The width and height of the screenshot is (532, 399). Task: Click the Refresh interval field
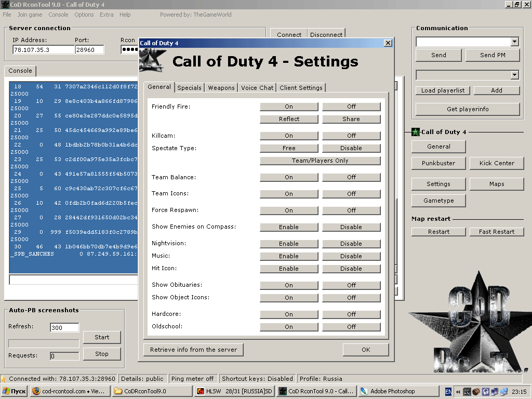tap(64, 328)
